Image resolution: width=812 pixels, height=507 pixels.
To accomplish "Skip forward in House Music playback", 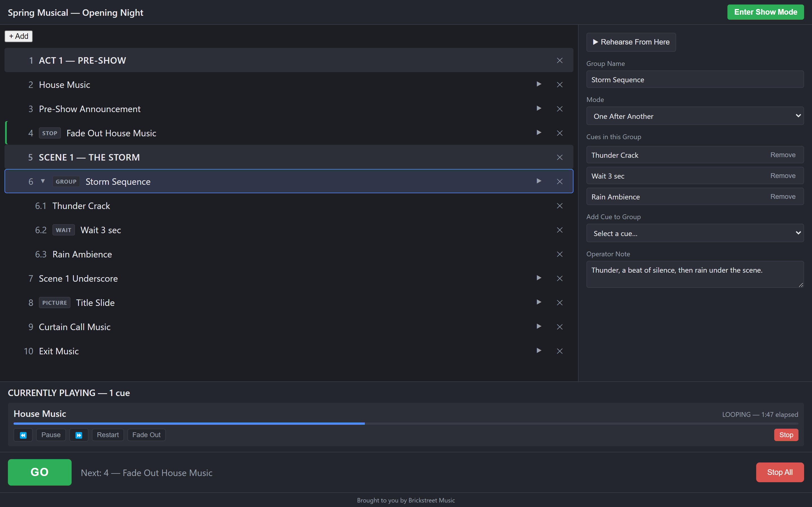I will 79,435.
